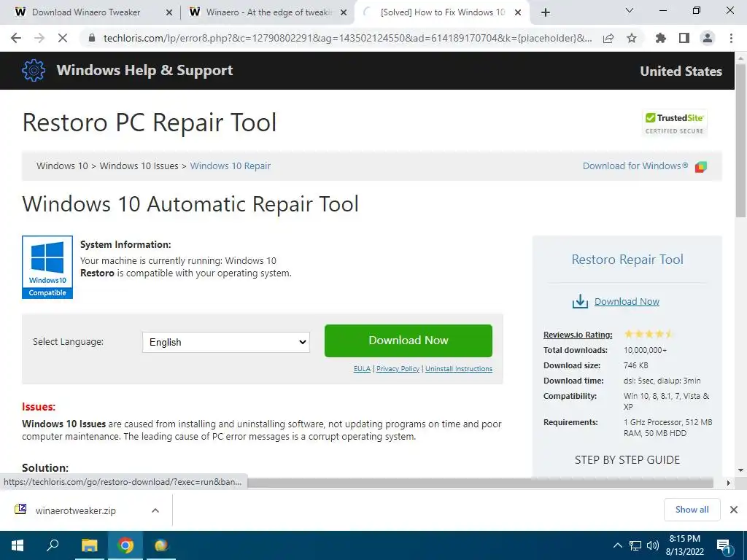Click the Windows 10 breadcrumb text

[x=62, y=166]
